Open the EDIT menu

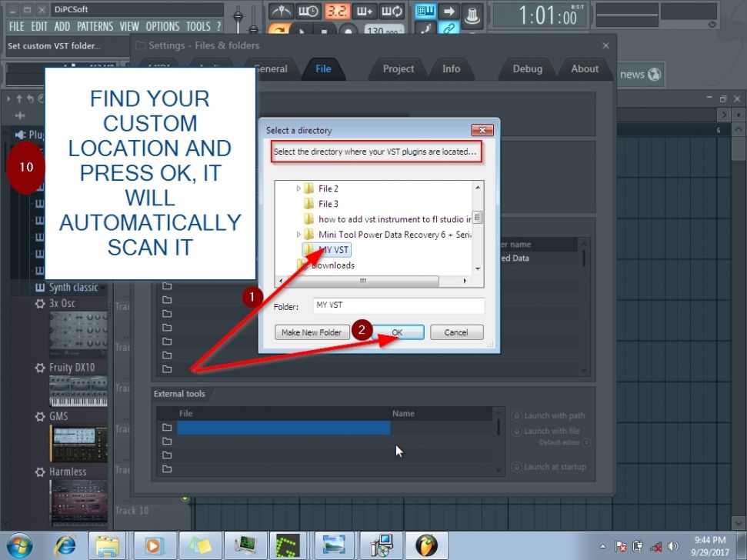pos(39,27)
